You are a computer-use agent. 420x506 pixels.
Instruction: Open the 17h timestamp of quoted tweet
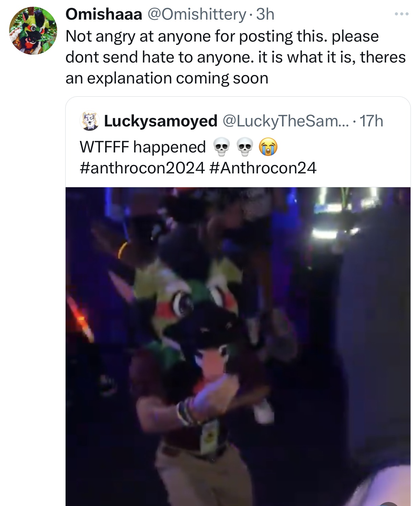pyautogui.click(x=371, y=121)
